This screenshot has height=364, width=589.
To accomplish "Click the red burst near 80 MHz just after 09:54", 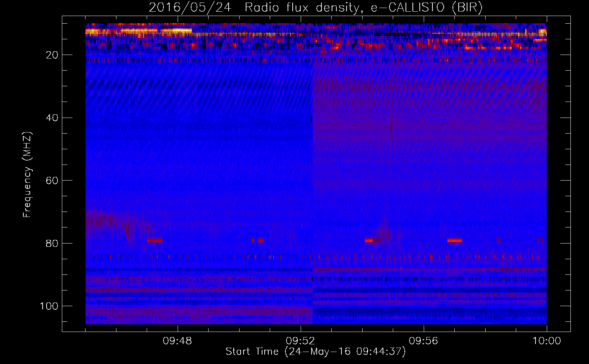I will click(x=369, y=241).
